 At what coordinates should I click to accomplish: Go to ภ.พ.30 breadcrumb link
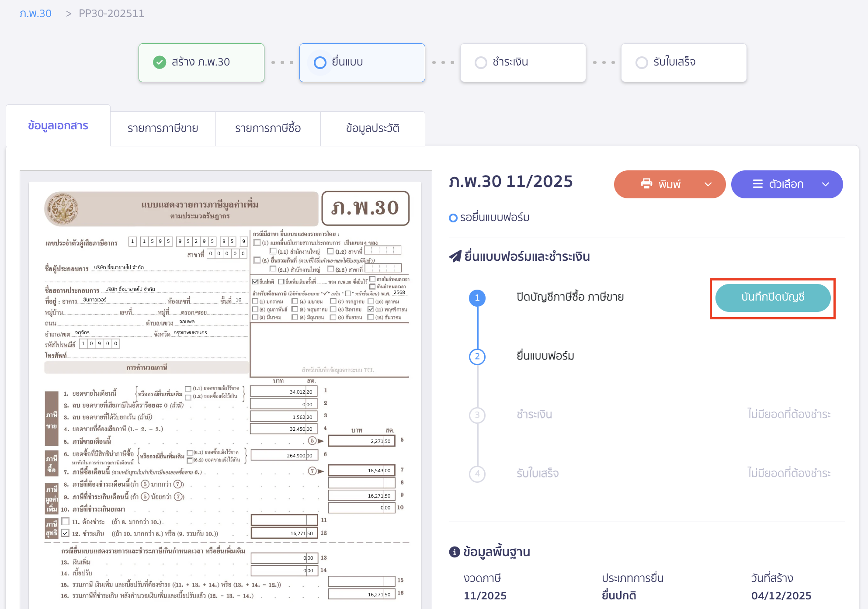(x=35, y=14)
